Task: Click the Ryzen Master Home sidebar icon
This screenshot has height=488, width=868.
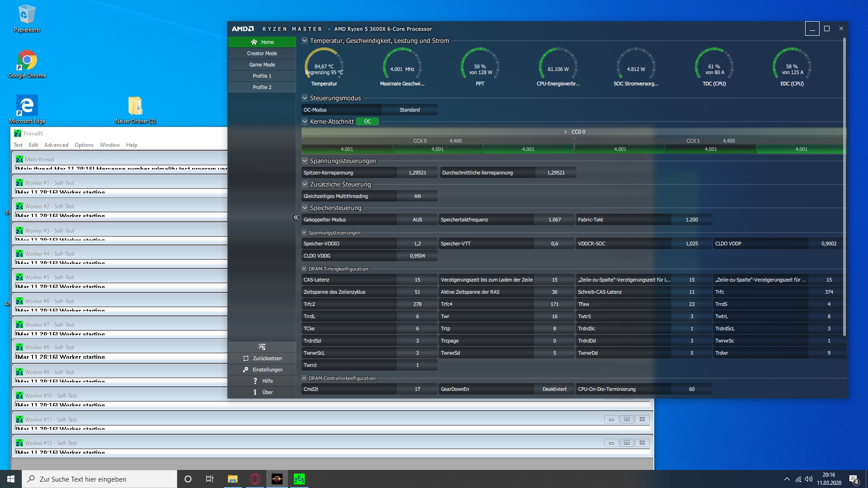Action: tap(254, 42)
